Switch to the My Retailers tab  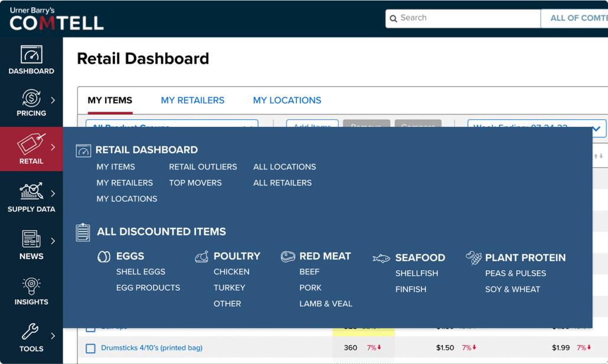192,100
